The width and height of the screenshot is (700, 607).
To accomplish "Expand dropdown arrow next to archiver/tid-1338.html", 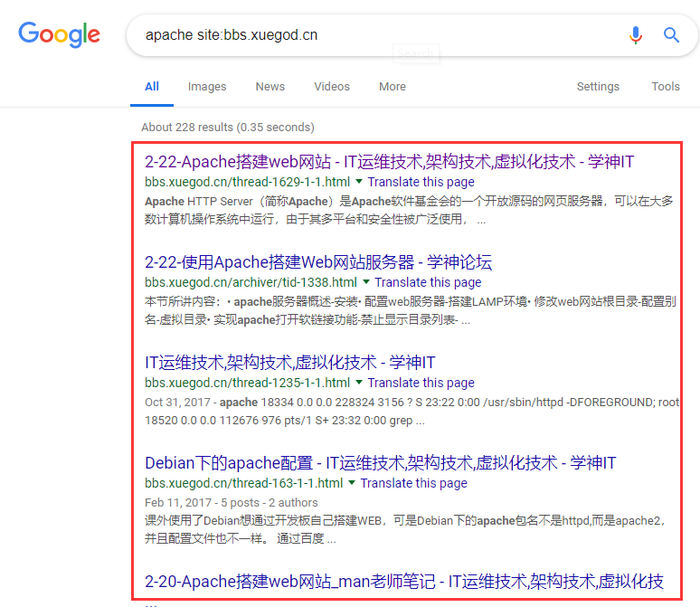I will (x=366, y=282).
